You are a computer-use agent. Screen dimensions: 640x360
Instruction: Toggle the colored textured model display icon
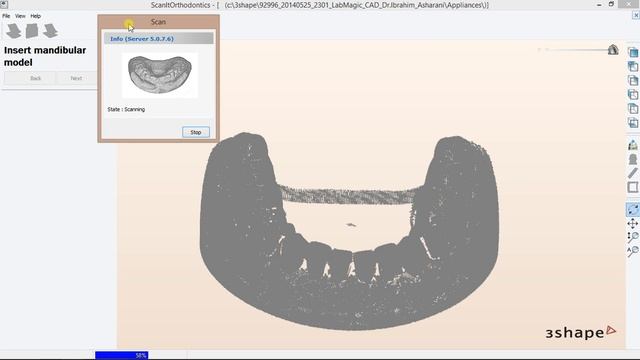coord(633,145)
